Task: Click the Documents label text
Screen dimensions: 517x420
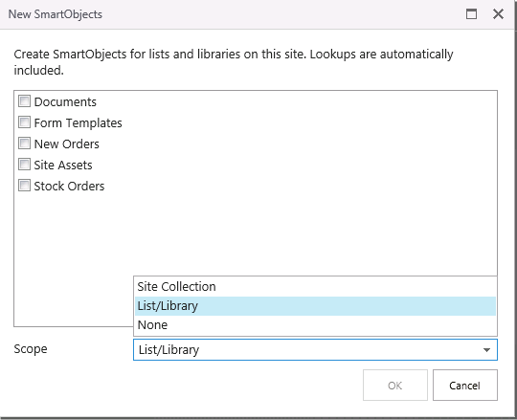Action: (x=65, y=101)
